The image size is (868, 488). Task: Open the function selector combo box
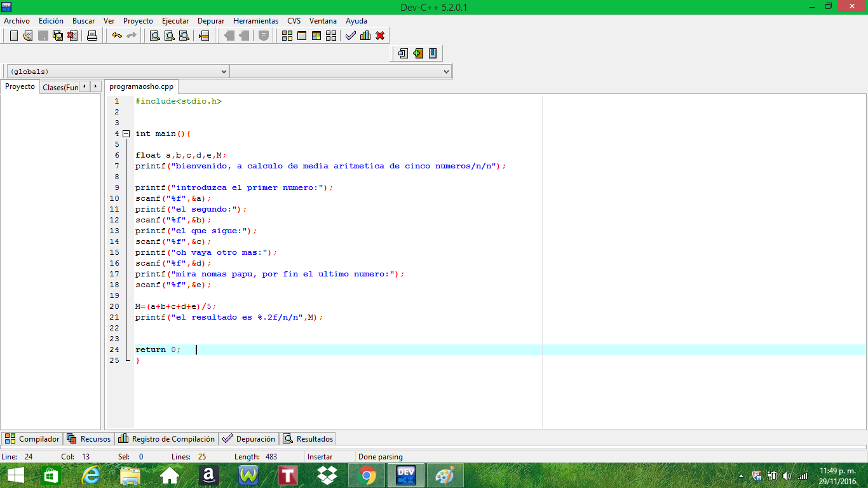tap(447, 71)
